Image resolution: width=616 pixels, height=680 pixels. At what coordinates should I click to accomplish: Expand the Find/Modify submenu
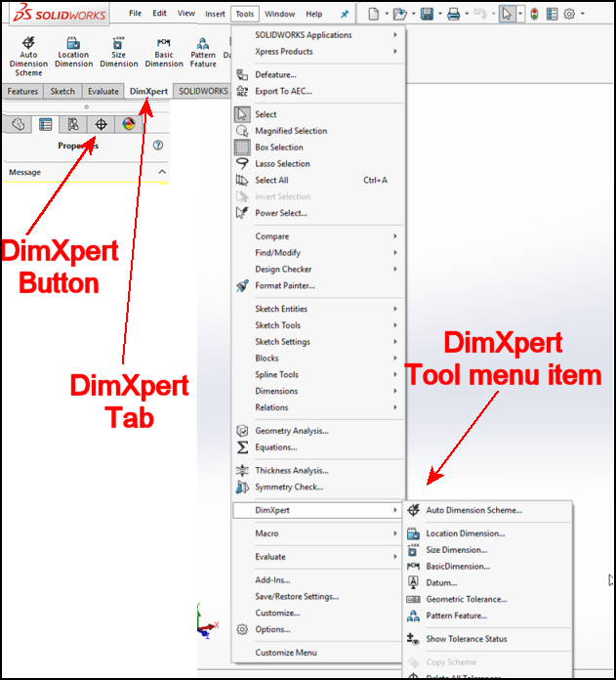pos(318,252)
